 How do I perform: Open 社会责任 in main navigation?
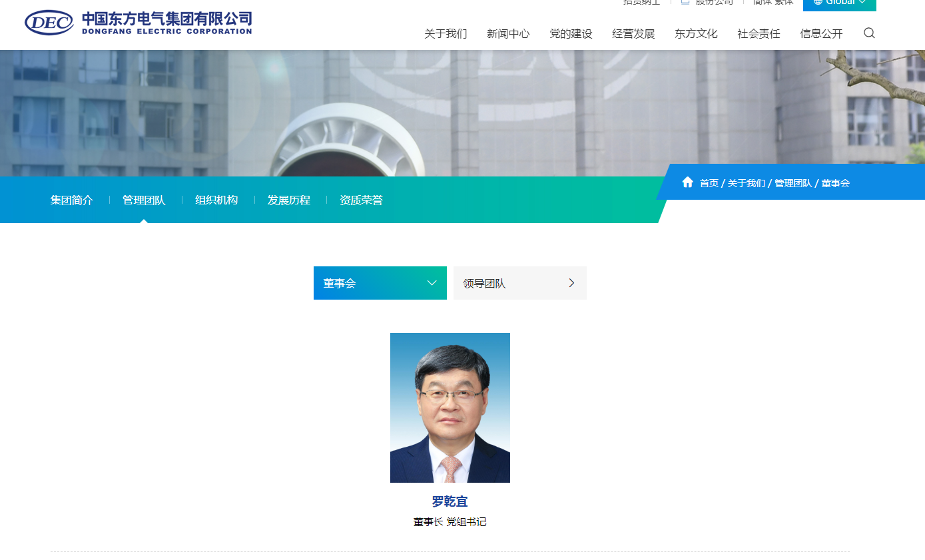pyautogui.click(x=759, y=34)
